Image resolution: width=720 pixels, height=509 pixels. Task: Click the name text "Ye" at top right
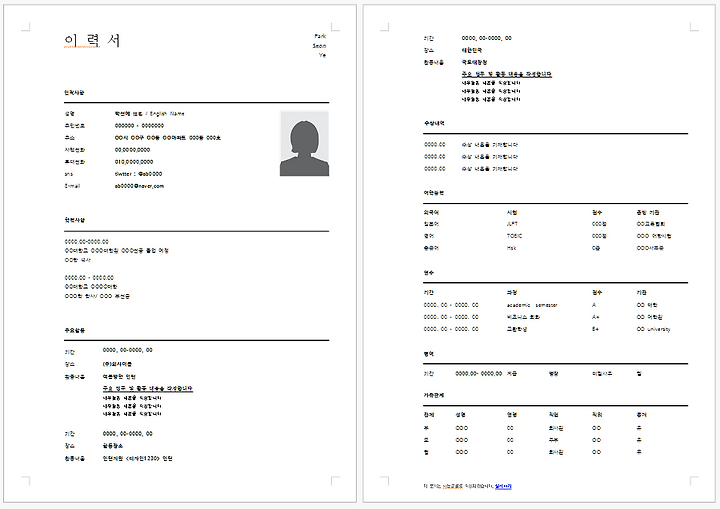(322, 55)
